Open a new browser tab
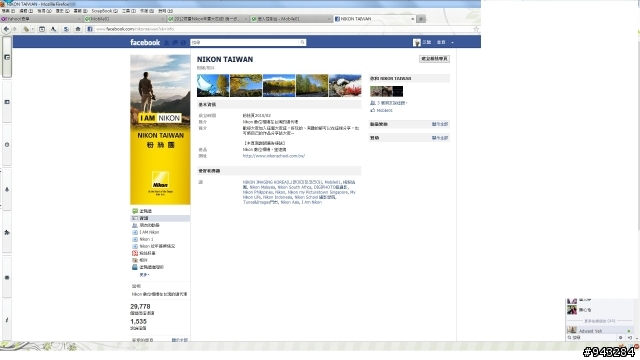 pyautogui.click(x=421, y=19)
